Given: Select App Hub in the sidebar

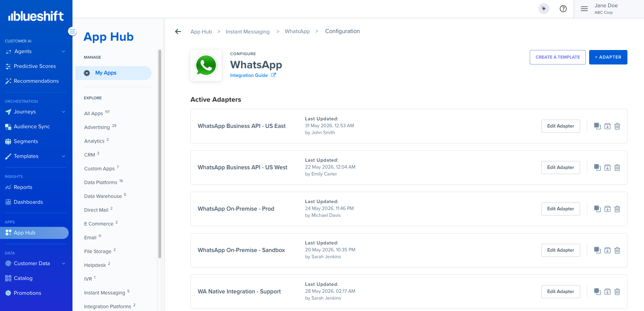Looking at the screenshot, I should (x=34, y=233).
